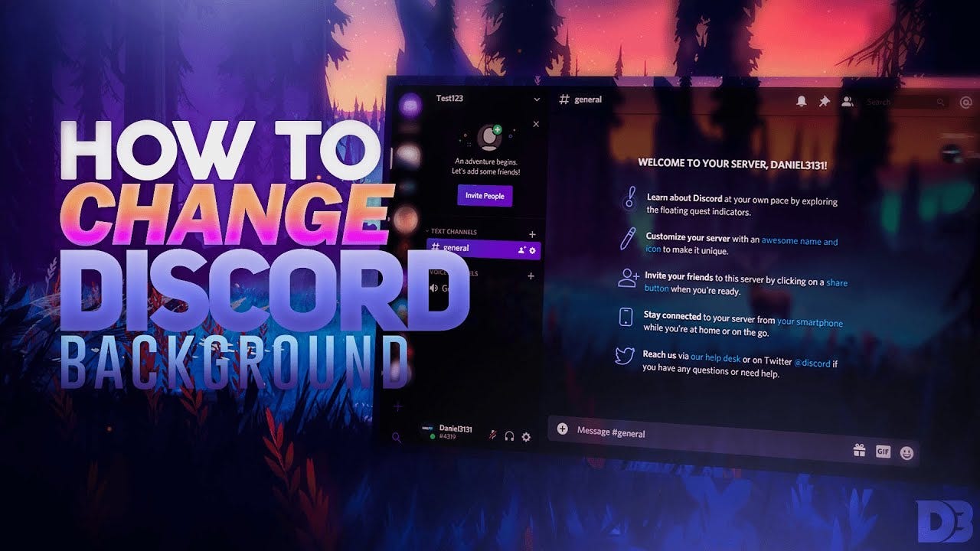The image size is (980, 551).
Task: Open create invite icon on #general channel
Action: [521, 250]
